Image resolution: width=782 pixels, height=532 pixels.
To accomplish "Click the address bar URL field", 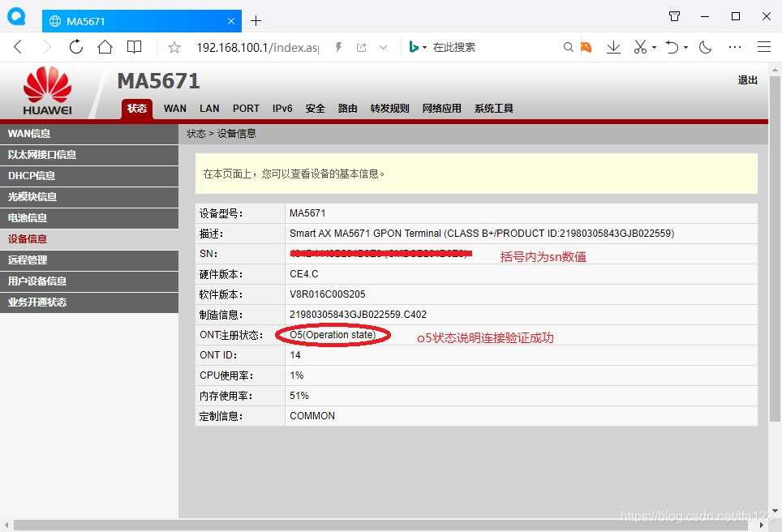I will (257, 47).
